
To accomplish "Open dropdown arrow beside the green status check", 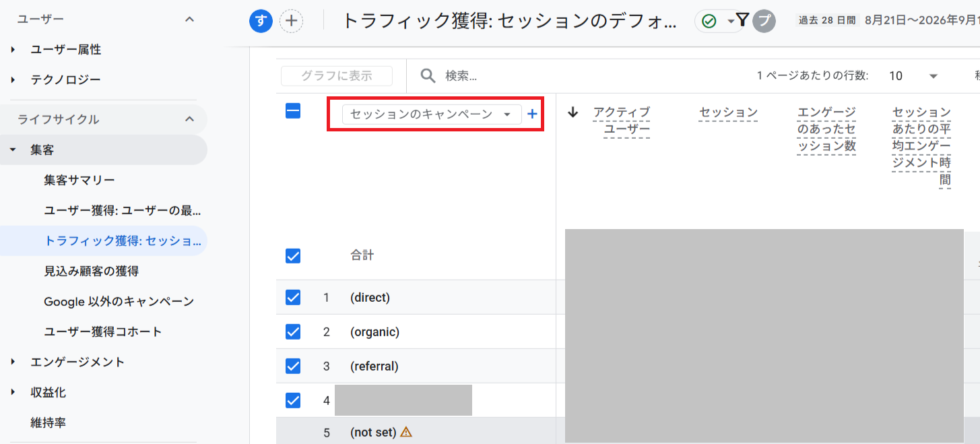I will (x=731, y=22).
